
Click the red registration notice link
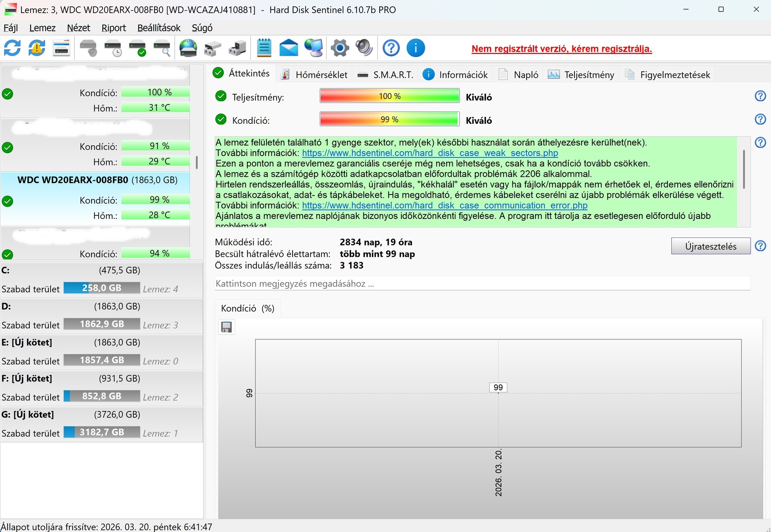click(562, 49)
